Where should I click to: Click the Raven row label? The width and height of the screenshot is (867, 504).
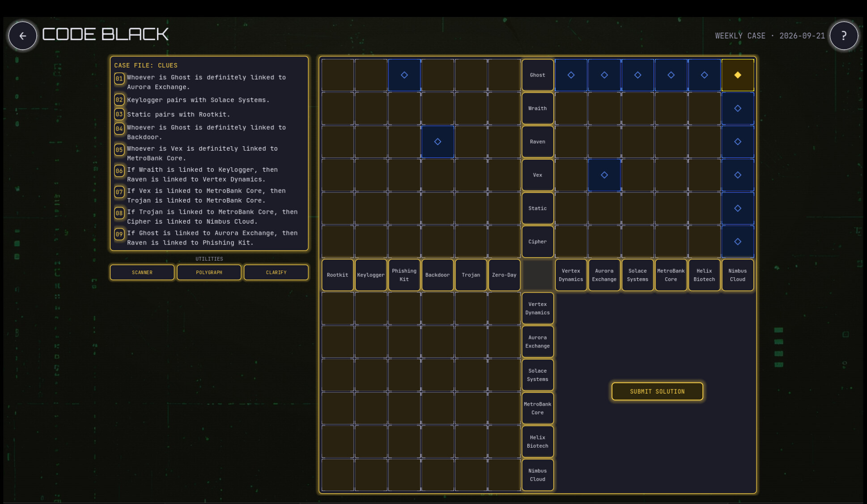pyautogui.click(x=538, y=142)
